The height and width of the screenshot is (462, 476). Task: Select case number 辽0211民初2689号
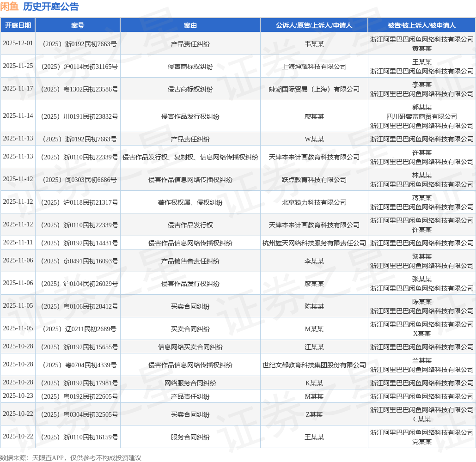click(x=79, y=329)
